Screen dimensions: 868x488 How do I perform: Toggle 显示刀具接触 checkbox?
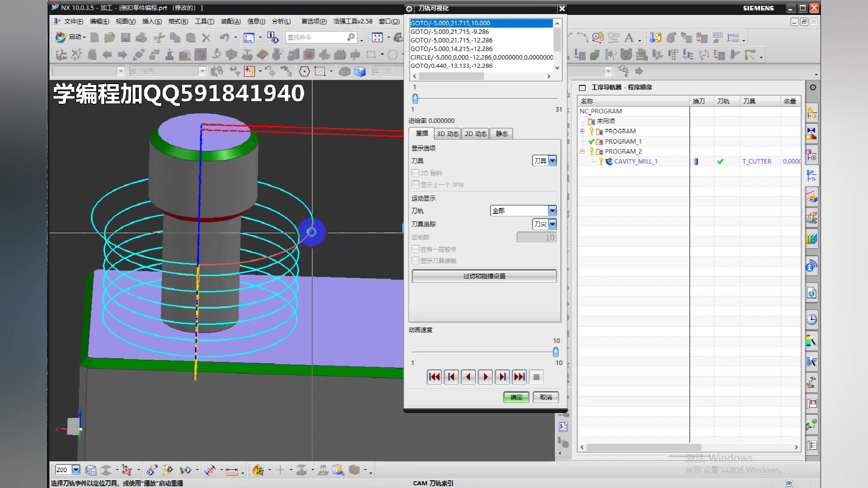(x=415, y=261)
